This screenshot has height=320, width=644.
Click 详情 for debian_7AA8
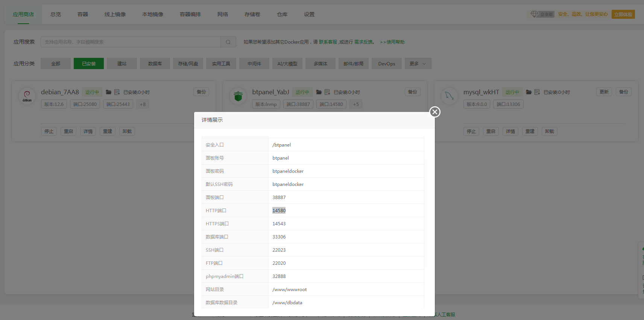pyautogui.click(x=88, y=131)
